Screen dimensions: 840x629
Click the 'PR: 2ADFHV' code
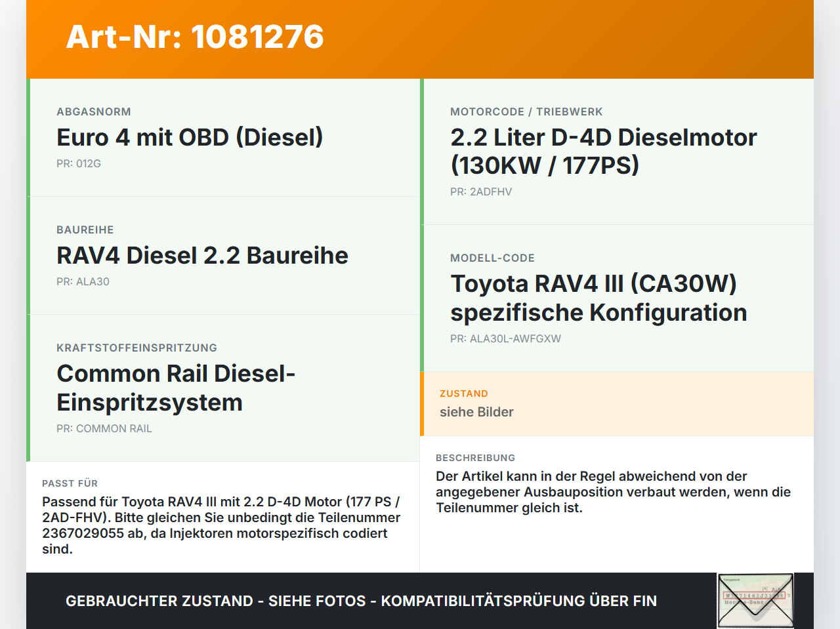tap(481, 192)
